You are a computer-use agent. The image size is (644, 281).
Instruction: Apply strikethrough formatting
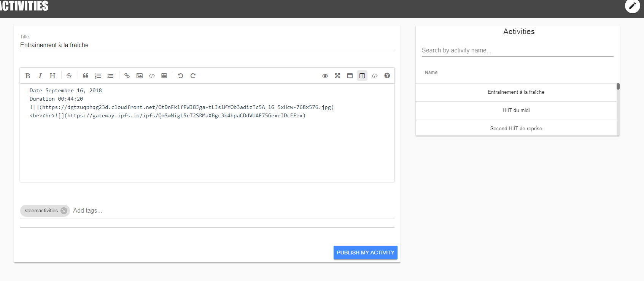click(x=69, y=76)
